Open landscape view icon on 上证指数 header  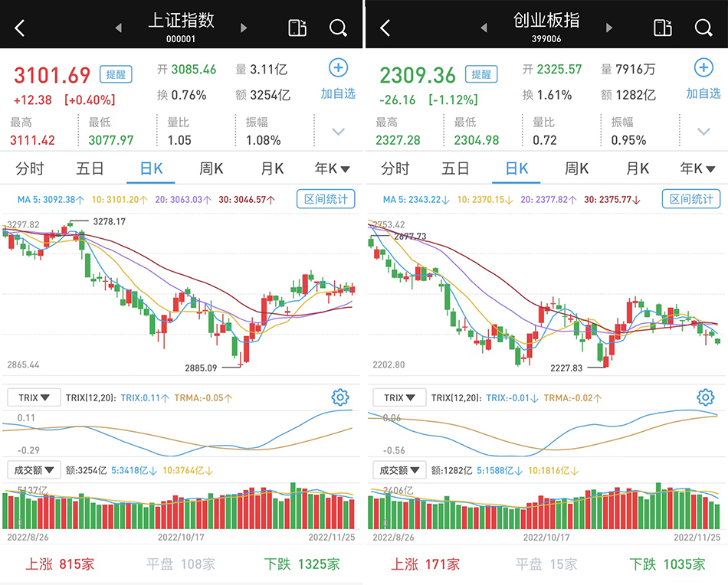[x=297, y=28]
